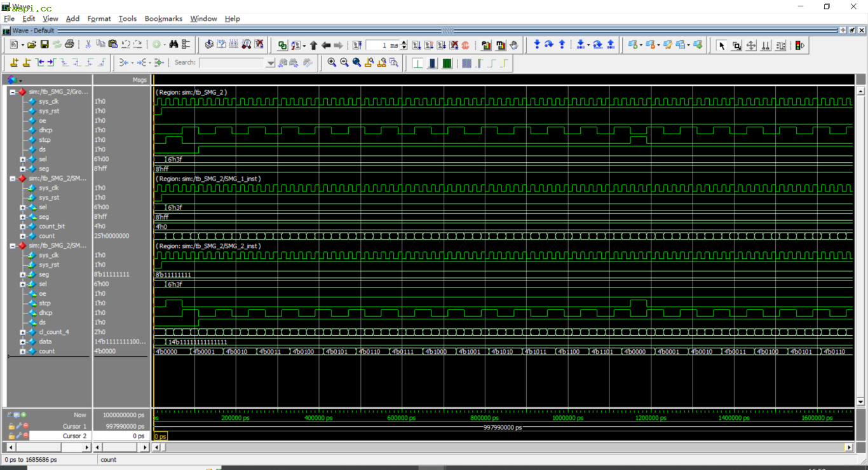The height and width of the screenshot is (470, 868).
Task: Click the green add-cursor plus icon
Action: tap(24, 415)
